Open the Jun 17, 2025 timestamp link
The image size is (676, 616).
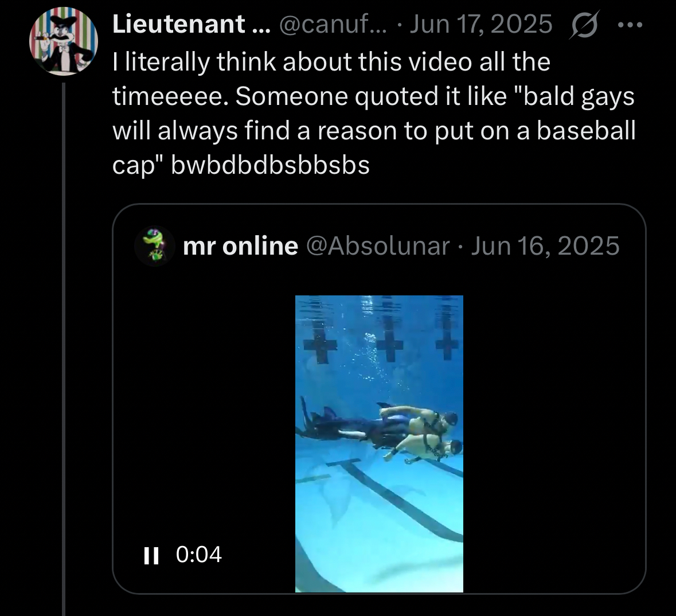480,24
